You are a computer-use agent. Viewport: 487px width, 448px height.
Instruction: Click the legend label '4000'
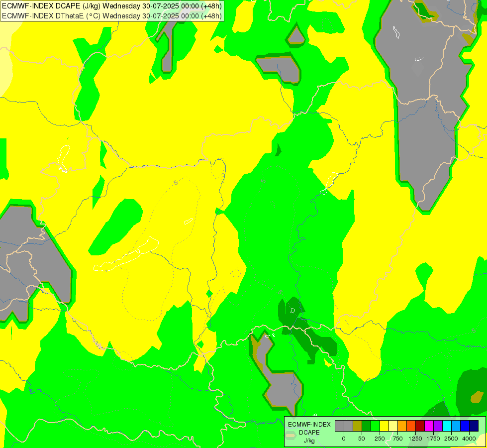click(x=469, y=439)
